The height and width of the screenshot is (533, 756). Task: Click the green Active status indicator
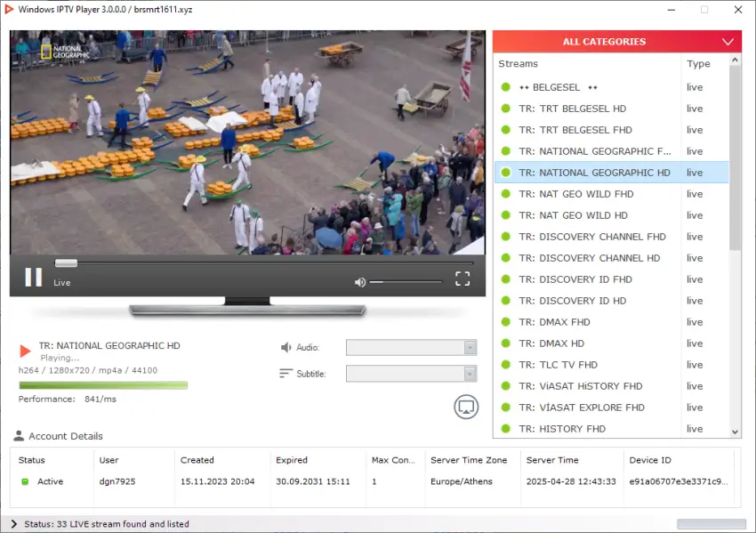(25, 481)
